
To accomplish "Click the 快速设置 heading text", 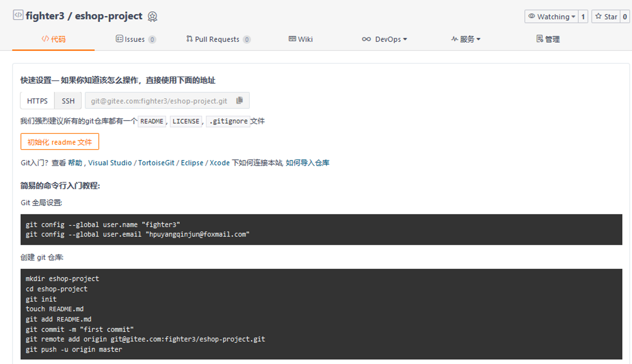I will coord(118,80).
